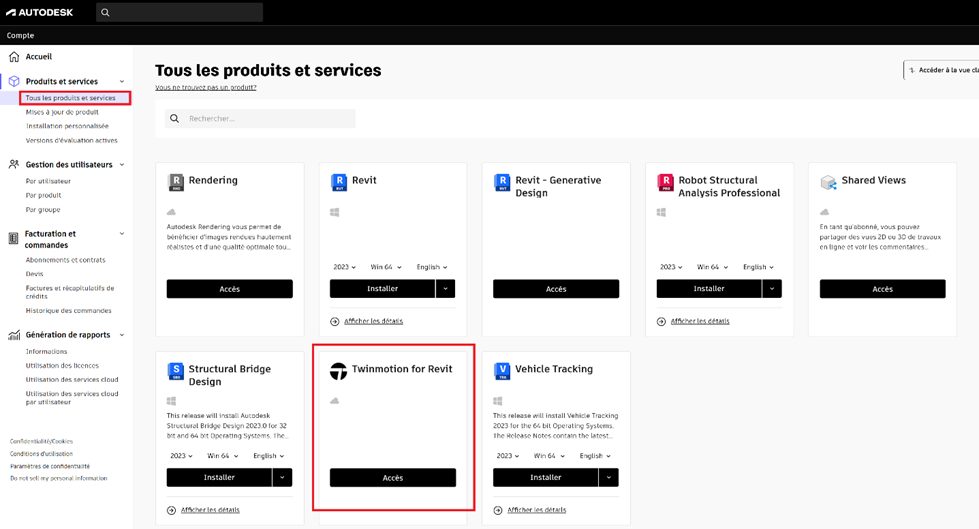The height and width of the screenshot is (529, 979).
Task: Click the Revit product icon
Action: coord(338,182)
